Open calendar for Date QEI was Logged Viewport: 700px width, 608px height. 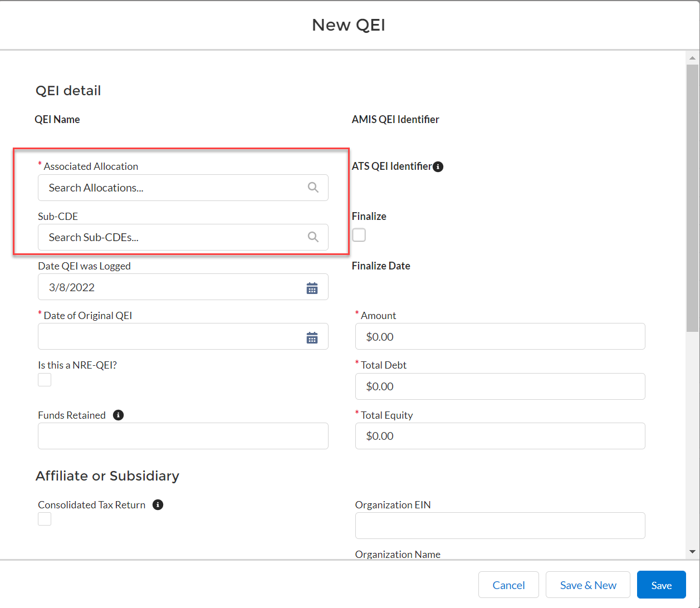pos(312,288)
